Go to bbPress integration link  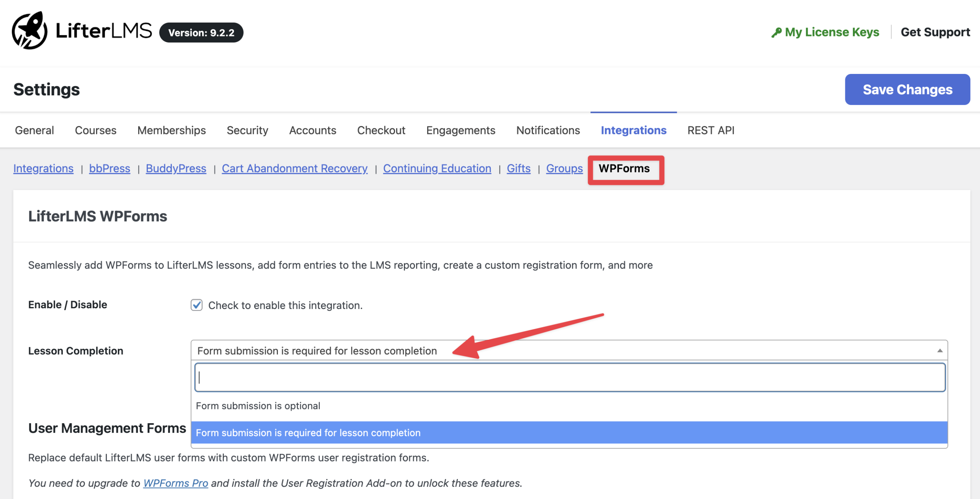pyautogui.click(x=109, y=169)
